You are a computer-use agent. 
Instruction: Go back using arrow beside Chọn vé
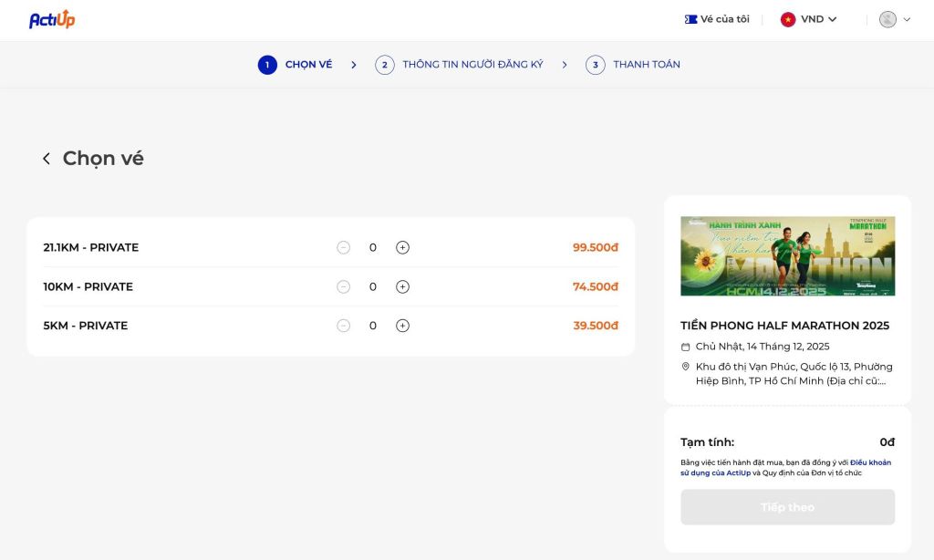(x=47, y=159)
